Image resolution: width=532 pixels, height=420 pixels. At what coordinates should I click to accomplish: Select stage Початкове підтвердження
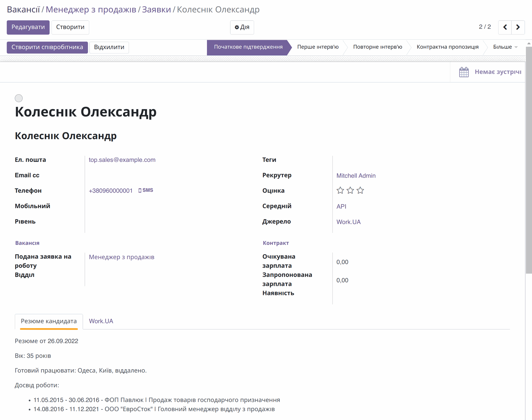(x=248, y=47)
